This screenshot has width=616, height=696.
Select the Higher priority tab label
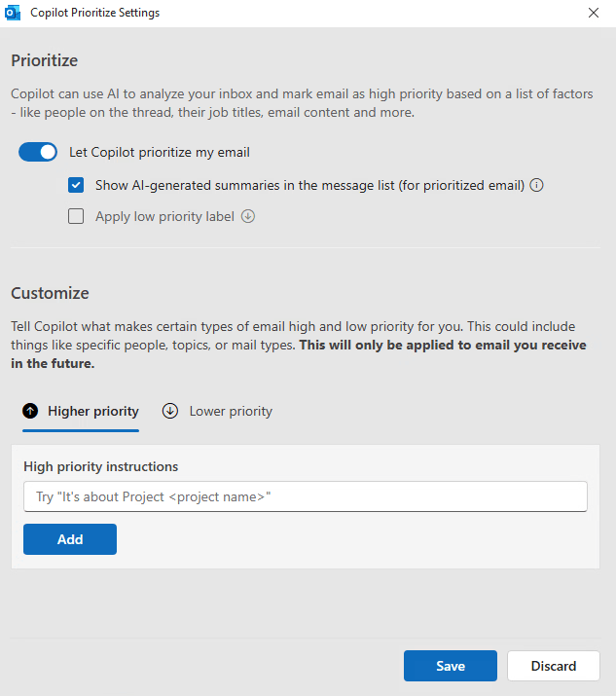[x=93, y=411]
